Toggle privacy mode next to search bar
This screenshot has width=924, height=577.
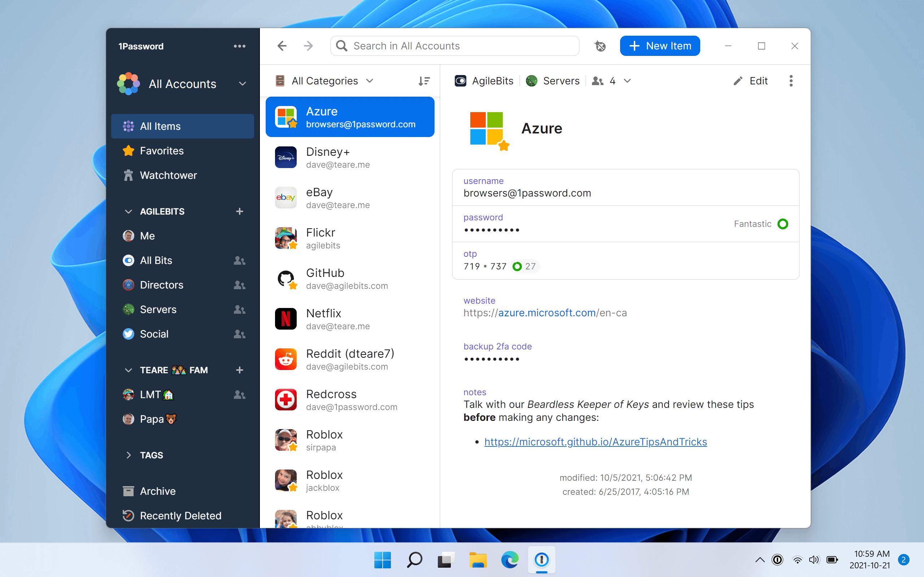coord(600,46)
